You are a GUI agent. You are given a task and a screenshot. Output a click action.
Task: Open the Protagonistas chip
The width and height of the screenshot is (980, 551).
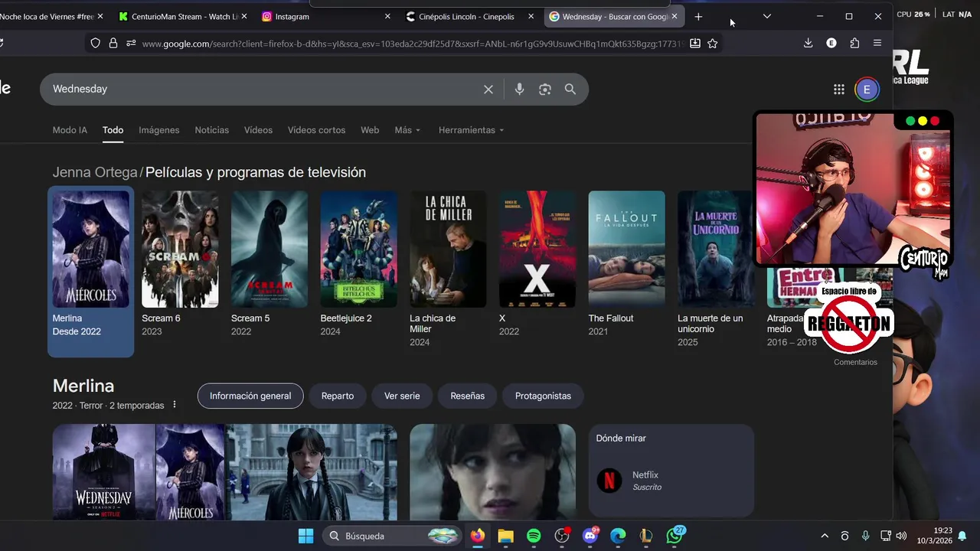pos(543,396)
